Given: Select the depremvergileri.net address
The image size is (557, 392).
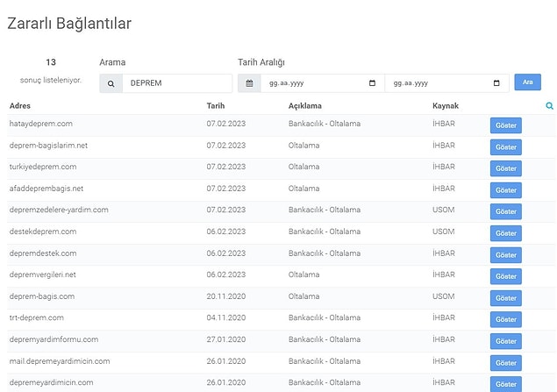Looking at the screenshot, I should [43, 274].
